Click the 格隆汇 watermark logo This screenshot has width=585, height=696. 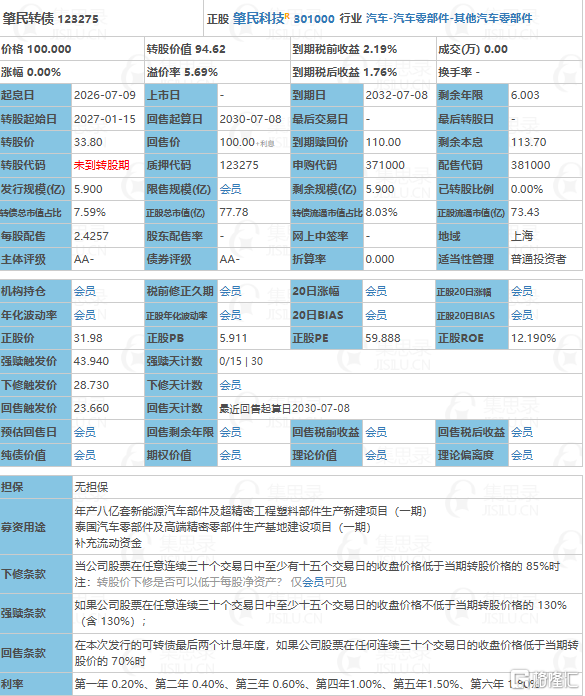(x=545, y=680)
